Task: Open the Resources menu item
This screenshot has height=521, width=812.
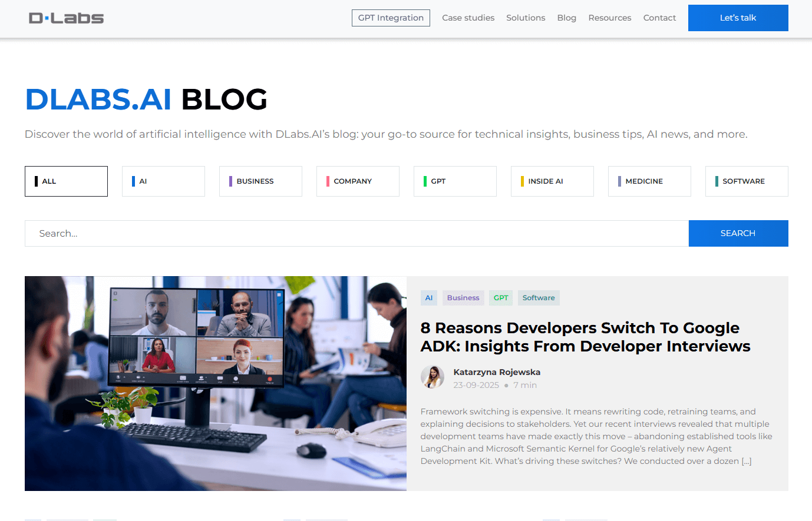Action: point(609,18)
